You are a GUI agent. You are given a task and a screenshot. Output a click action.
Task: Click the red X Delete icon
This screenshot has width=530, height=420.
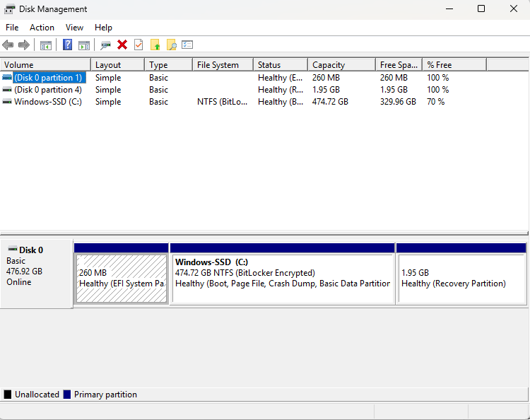click(x=122, y=45)
